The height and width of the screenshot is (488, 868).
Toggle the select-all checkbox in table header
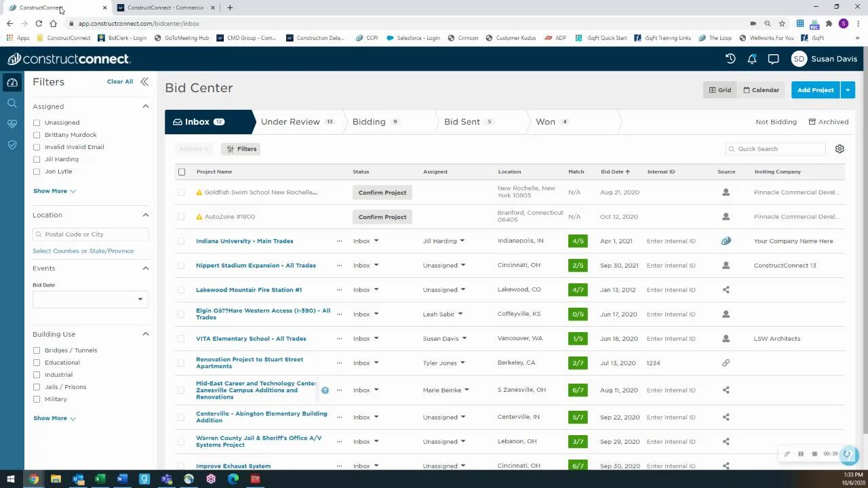click(x=182, y=172)
